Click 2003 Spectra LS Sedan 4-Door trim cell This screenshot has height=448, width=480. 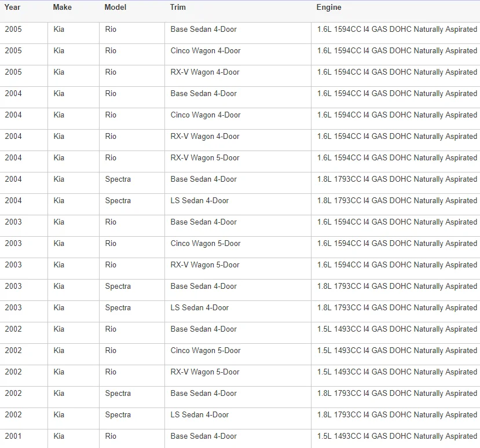coord(238,311)
